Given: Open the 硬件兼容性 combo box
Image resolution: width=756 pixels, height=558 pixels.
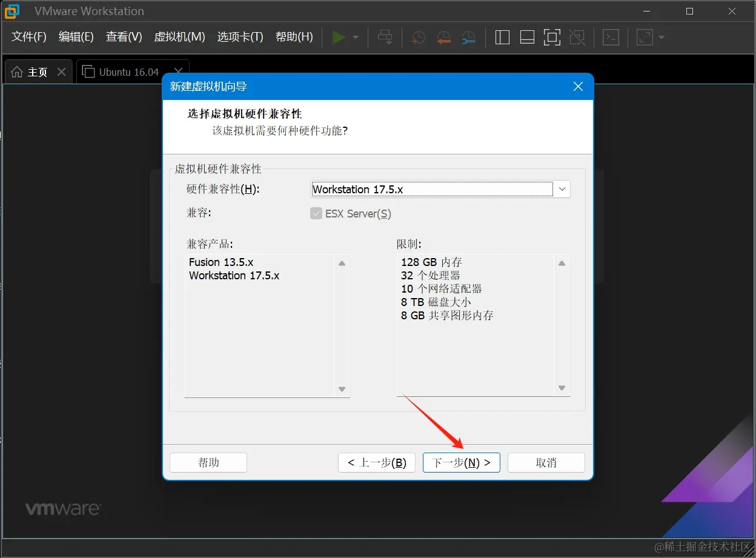Looking at the screenshot, I should point(441,189).
